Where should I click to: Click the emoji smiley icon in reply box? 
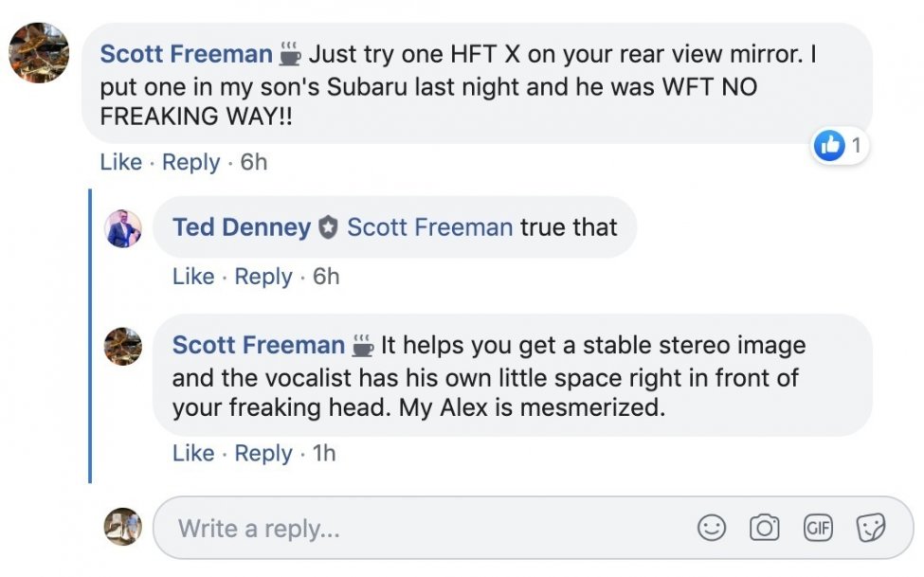point(711,528)
